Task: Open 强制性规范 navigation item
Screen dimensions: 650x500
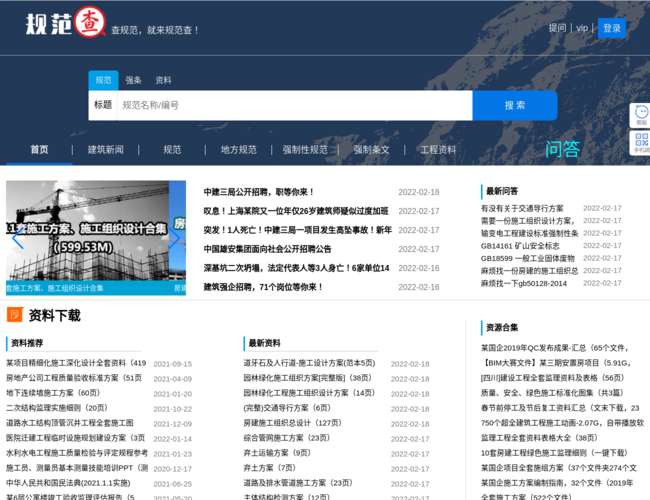Action: [305, 150]
